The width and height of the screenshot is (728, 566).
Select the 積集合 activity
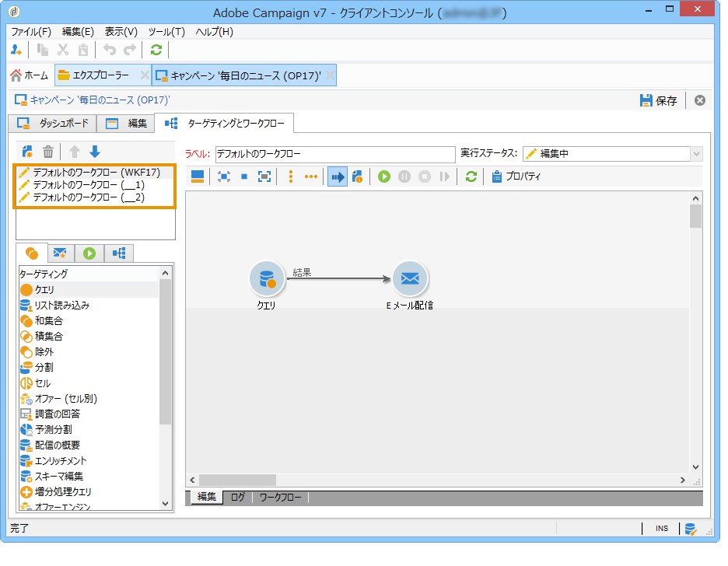click(89, 337)
